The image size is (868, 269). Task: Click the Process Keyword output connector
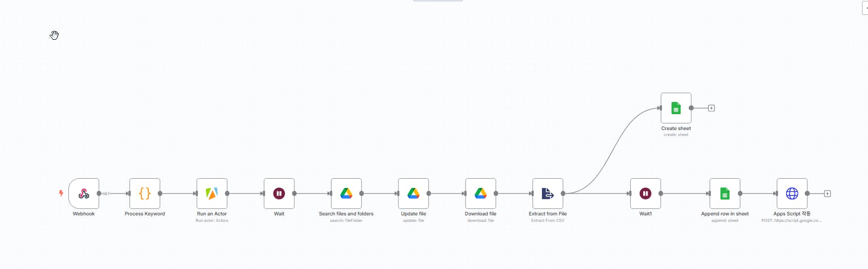pos(160,194)
